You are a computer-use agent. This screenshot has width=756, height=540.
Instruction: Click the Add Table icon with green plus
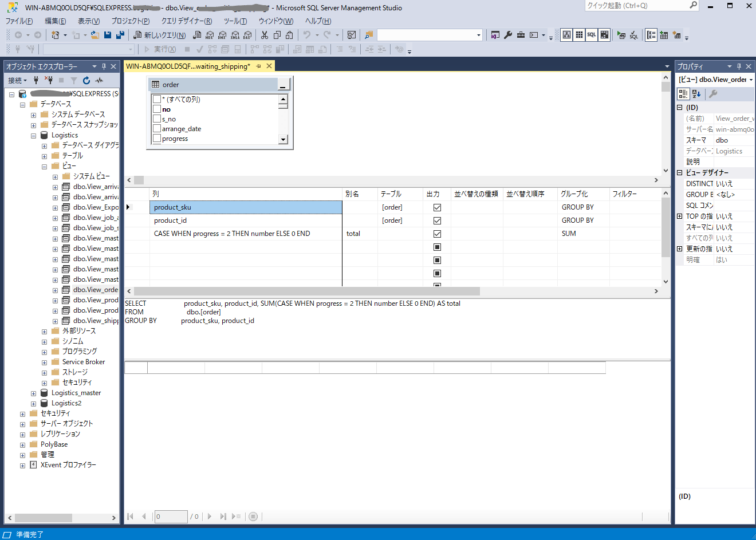(x=664, y=35)
